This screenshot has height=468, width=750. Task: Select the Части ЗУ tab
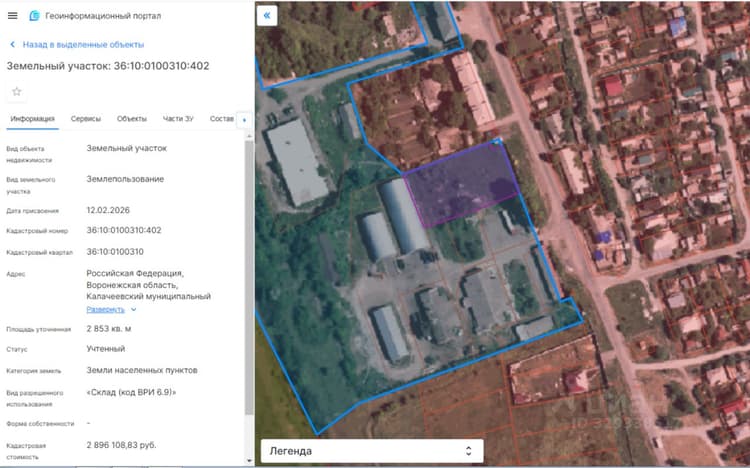(x=178, y=119)
